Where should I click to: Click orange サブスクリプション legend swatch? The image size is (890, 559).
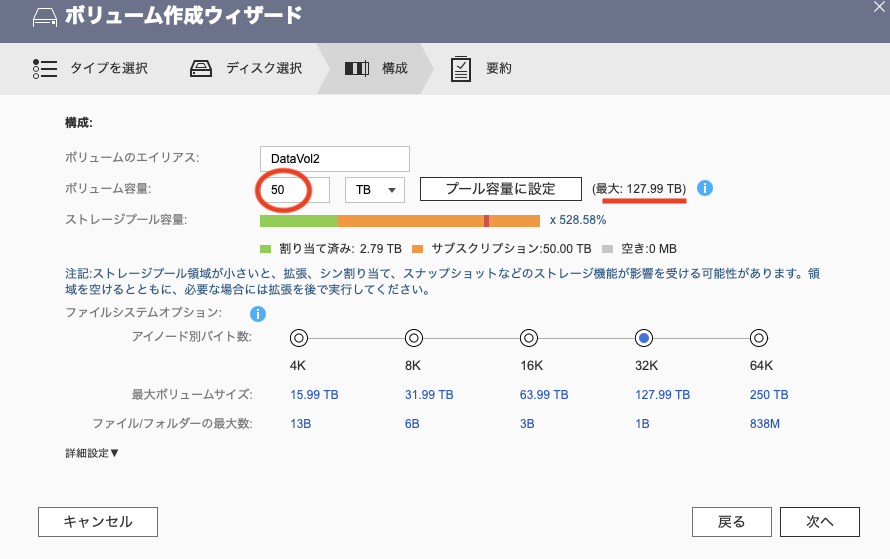click(x=418, y=249)
